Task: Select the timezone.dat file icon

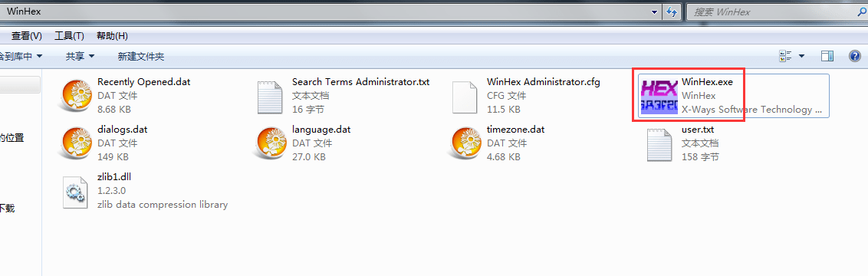Action: [467, 143]
